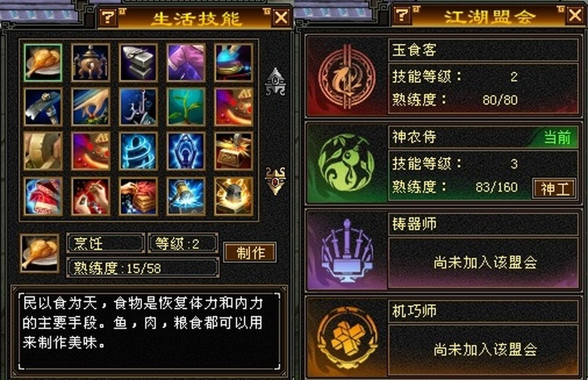
Task: Select the glowing hammer strike skill icon
Action: click(186, 197)
